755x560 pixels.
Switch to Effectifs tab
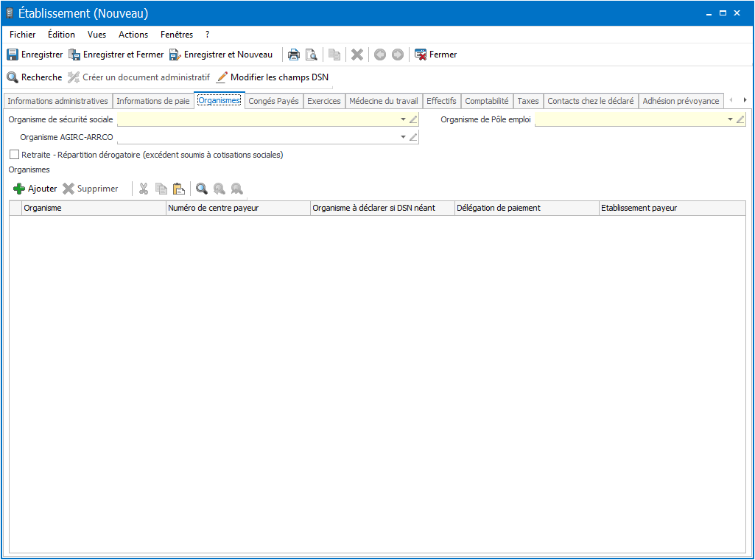pos(441,101)
